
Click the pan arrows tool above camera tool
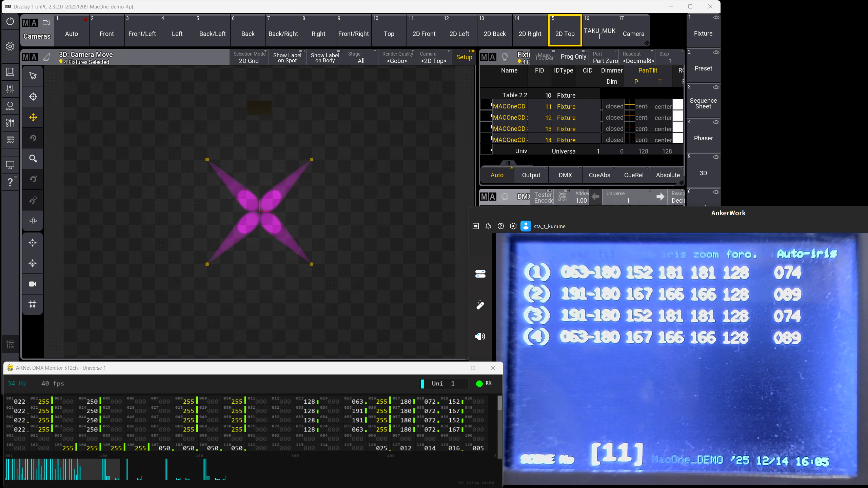[33, 263]
